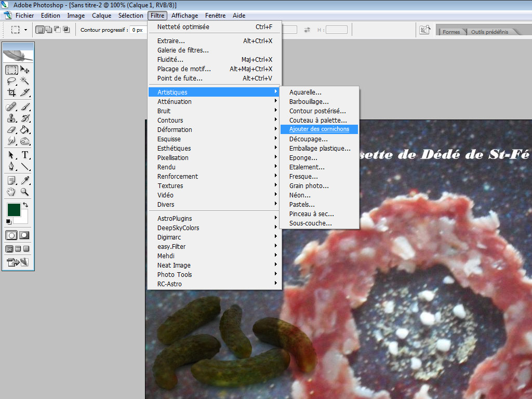532x399 pixels.
Task: Expand the Esthétiques submenu
Action: coord(215,148)
